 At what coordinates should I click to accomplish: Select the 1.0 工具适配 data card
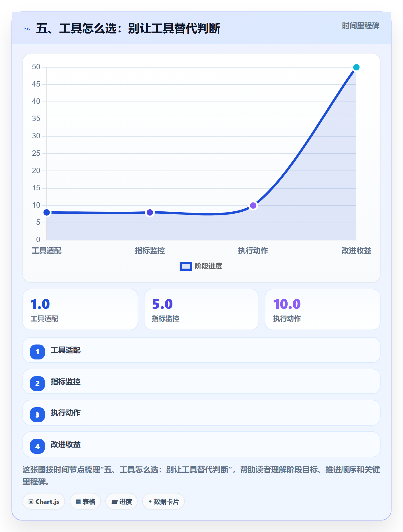click(80, 309)
